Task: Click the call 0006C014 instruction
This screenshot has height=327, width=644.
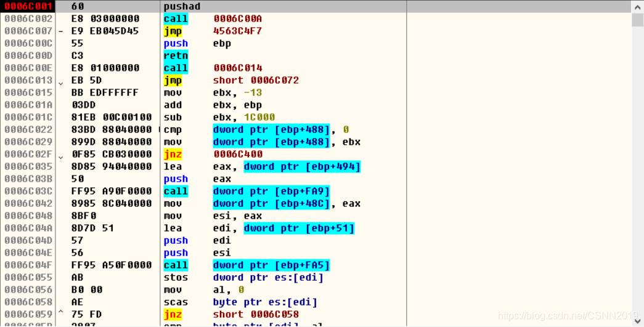Action: coord(213,68)
